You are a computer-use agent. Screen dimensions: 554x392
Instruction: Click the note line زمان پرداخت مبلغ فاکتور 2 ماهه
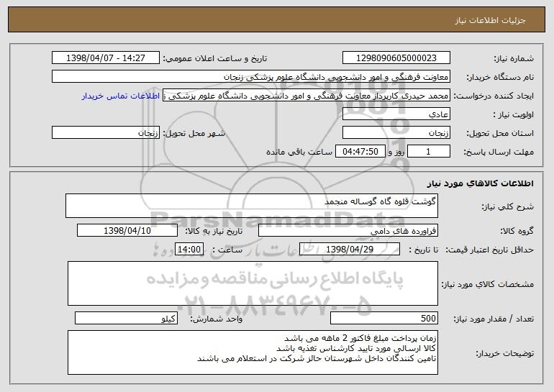[x=360, y=338]
